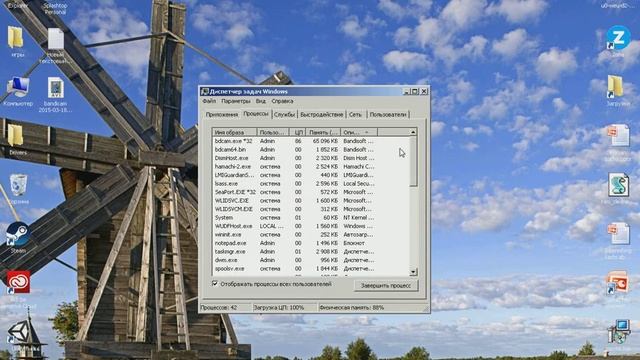Select the SeaPort.EXE *32 process row
This screenshot has width=640, height=360.
(x=311, y=192)
